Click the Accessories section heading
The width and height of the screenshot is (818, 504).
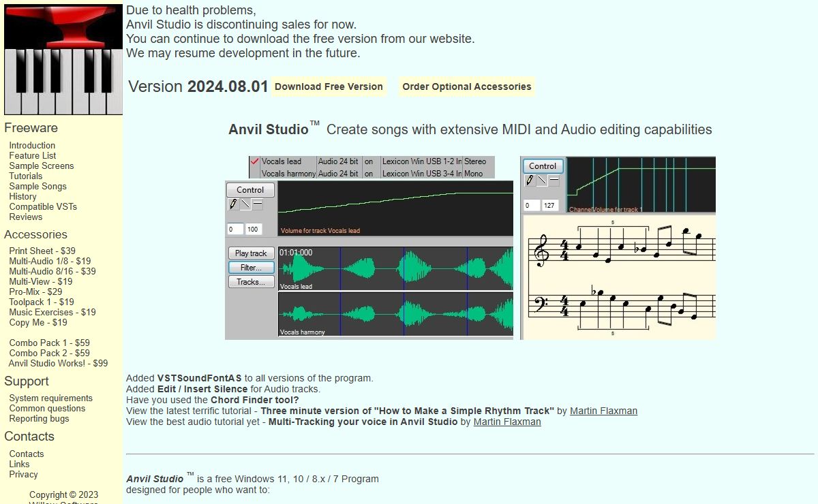click(35, 234)
